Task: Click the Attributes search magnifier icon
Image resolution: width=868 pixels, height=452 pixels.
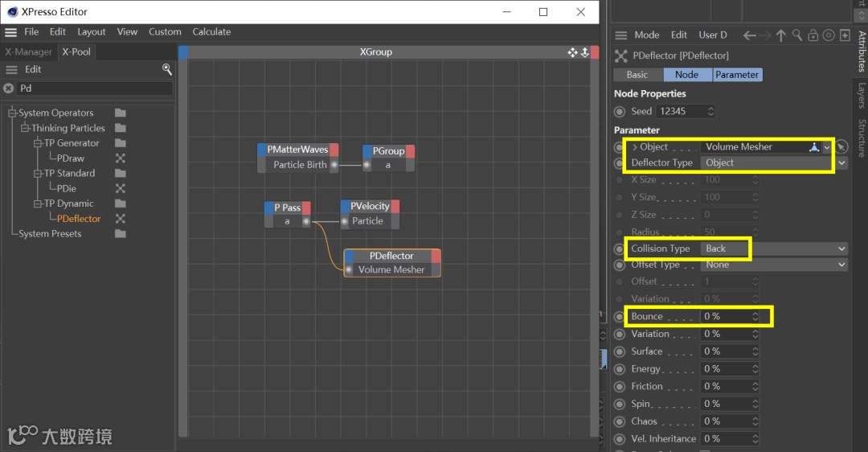Action: pyautogui.click(x=797, y=35)
